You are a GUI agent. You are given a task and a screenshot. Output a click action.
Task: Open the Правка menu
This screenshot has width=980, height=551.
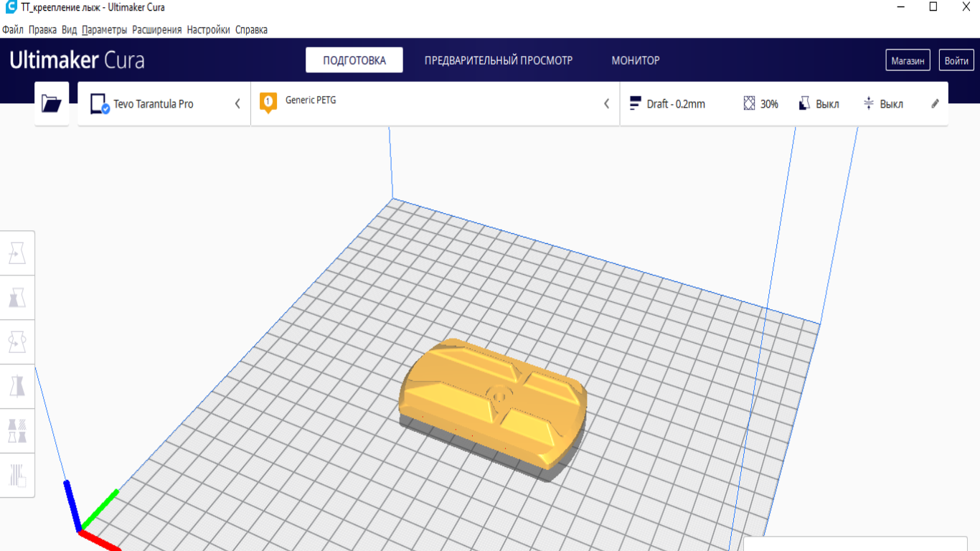point(43,30)
